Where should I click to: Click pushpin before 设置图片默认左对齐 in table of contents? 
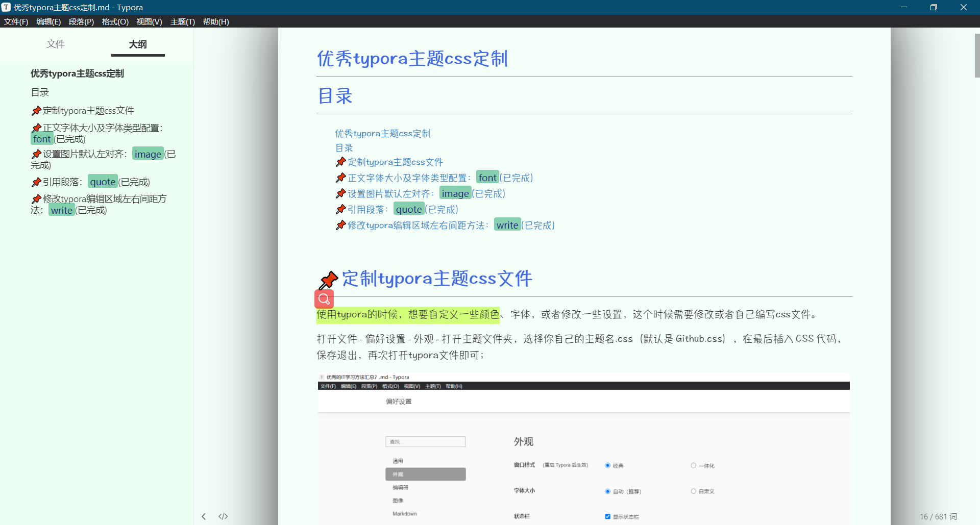(x=341, y=193)
